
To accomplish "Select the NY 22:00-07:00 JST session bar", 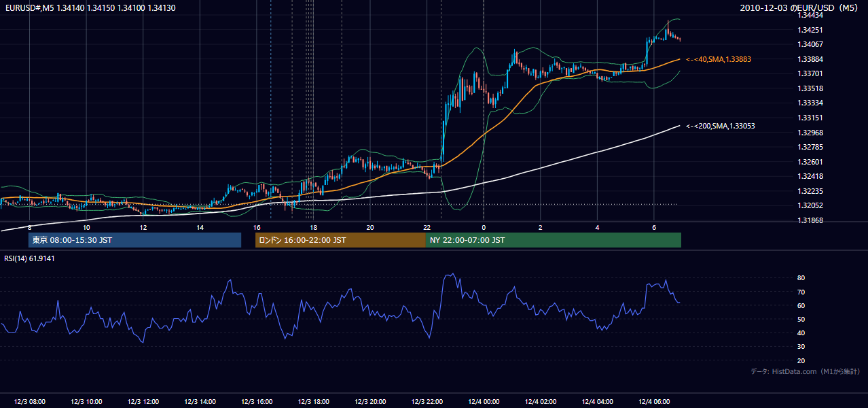I will 554,240.
